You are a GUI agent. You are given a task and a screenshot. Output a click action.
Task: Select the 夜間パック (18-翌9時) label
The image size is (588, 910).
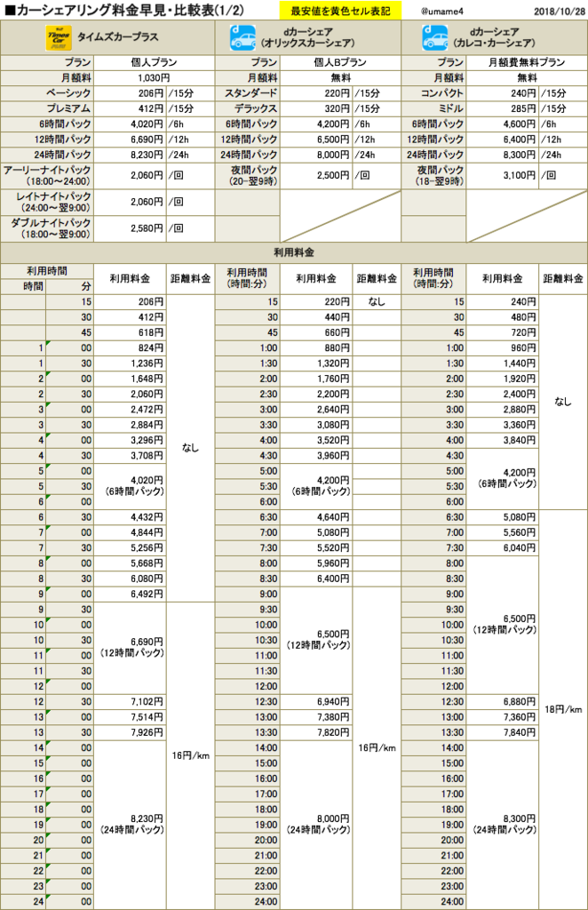433,176
